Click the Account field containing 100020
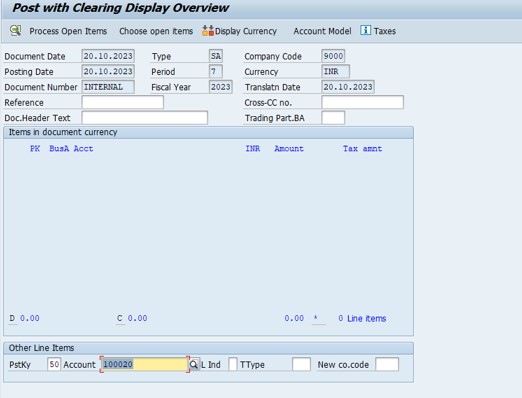The height and width of the screenshot is (398, 522). pyautogui.click(x=145, y=364)
